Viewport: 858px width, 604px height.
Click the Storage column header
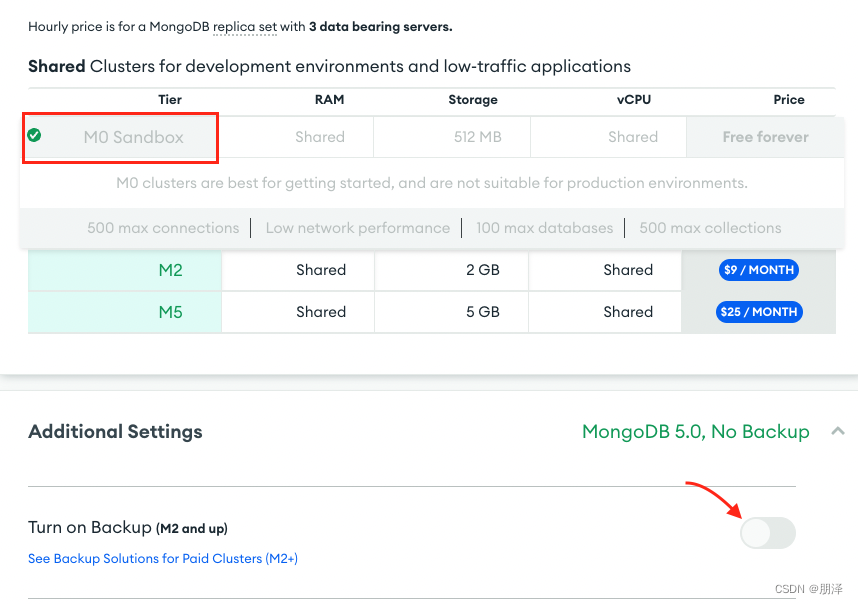pyautogui.click(x=473, y=100)
